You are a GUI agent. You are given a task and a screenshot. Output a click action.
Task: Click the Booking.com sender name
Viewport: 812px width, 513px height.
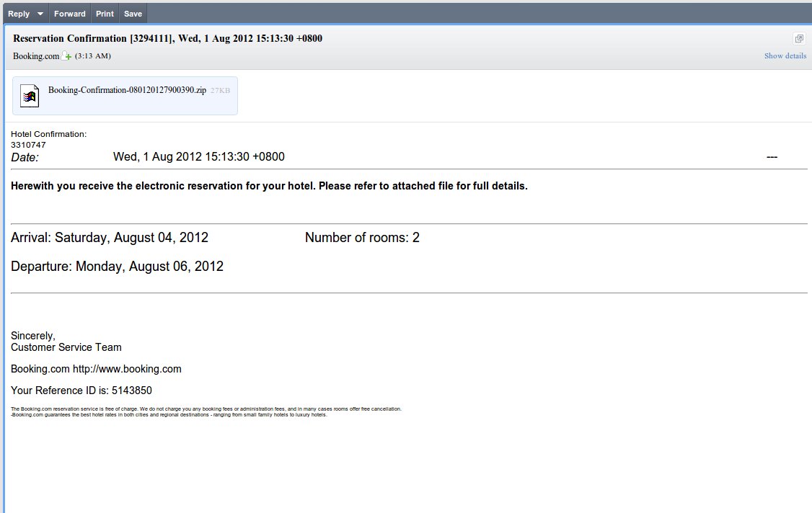tap(36, 56)
